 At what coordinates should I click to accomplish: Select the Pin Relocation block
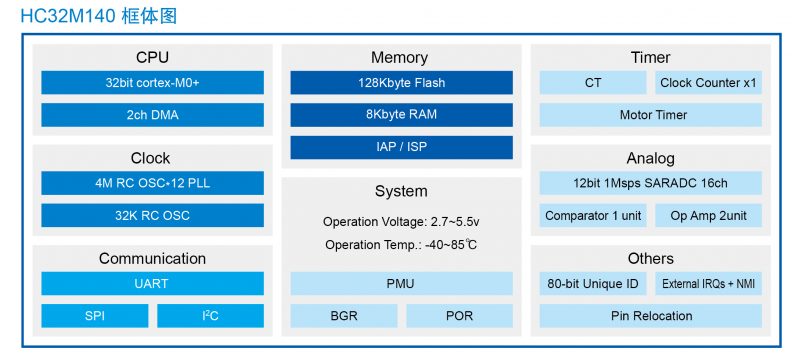pos(651,316)
